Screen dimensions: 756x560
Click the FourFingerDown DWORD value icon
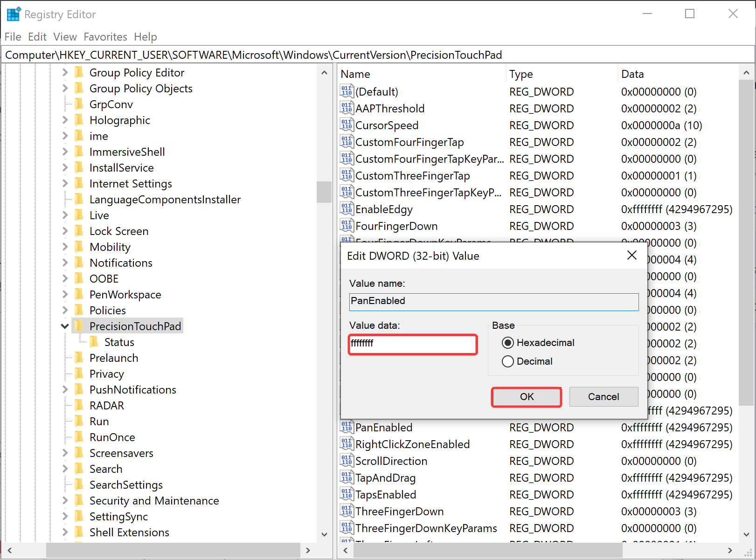[x=347, y=226]
